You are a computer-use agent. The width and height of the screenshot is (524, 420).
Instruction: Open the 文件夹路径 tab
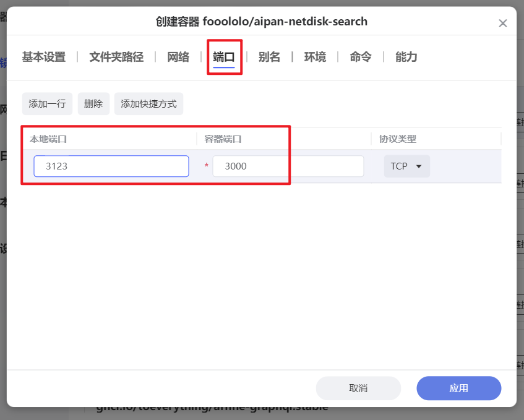(x=115, y=57)
